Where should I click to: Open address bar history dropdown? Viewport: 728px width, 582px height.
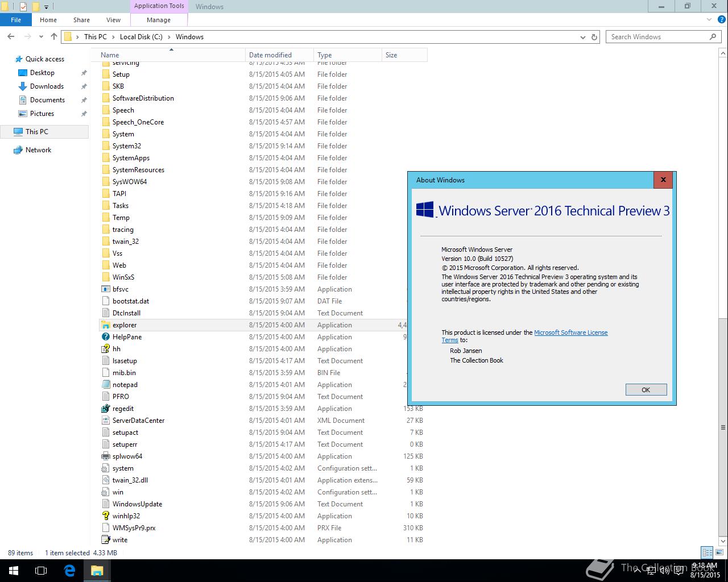(583, 37)
